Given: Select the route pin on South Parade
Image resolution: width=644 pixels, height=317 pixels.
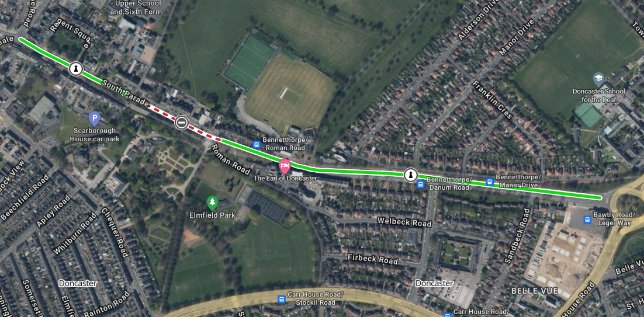Looking at the screenshot, I should click(75, 68).
